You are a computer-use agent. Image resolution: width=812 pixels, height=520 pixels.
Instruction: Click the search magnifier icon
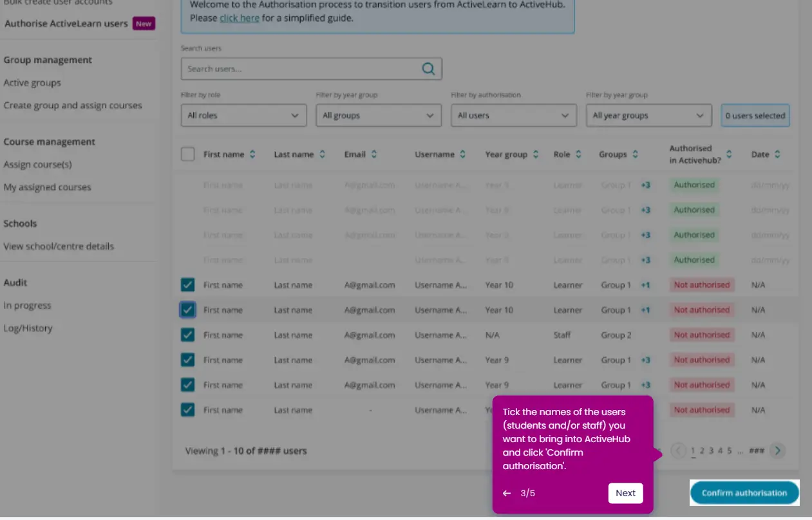(428, 70)
